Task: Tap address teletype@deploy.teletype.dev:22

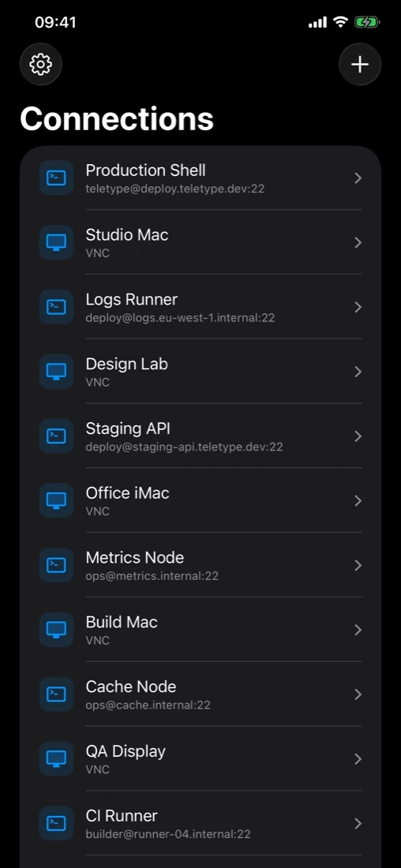Action: (175, 189)
